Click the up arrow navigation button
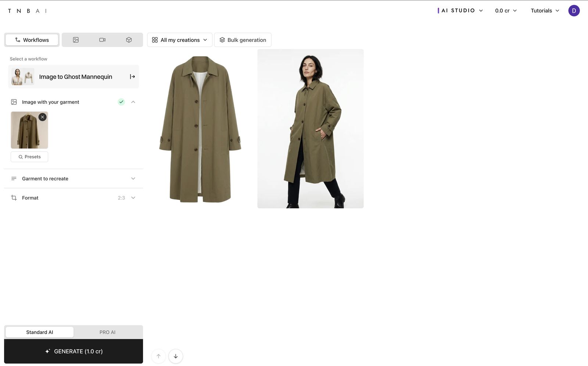Screen dimensions: 588x366 click(x=158, y=356)
